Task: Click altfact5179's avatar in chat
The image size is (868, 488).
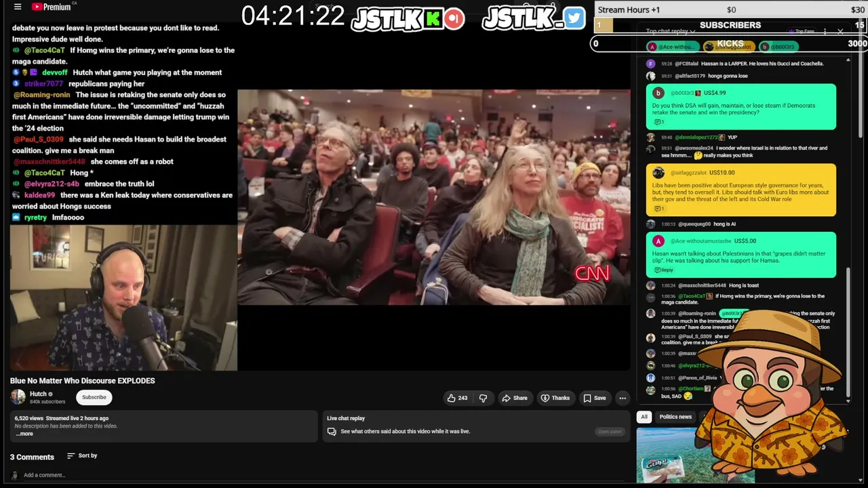Action: (651, 76)
